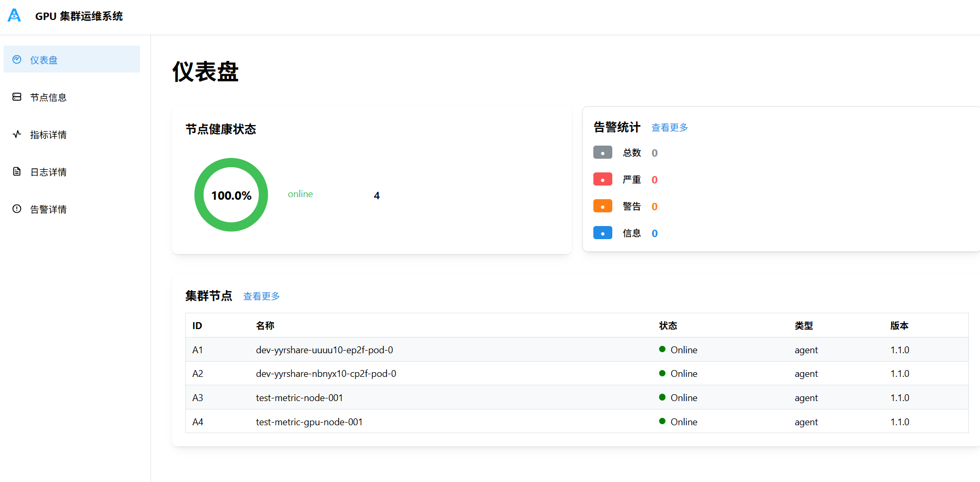Select node name test-metric-gpu-node-001
This screenshot has width=980, height=482.
tap(309, 422)
